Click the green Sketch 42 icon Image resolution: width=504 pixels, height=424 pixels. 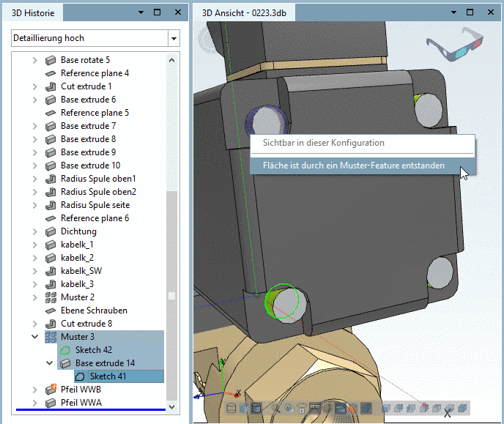pos(65,350)
